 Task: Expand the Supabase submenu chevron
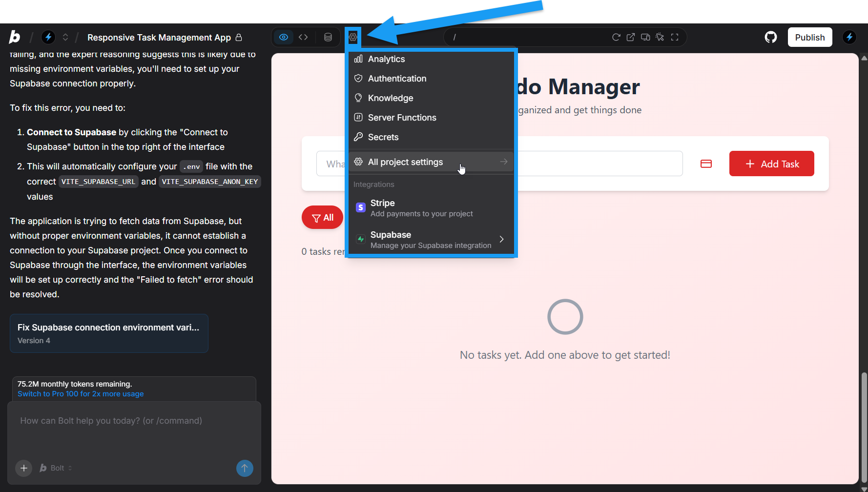[x=501, y=239]
